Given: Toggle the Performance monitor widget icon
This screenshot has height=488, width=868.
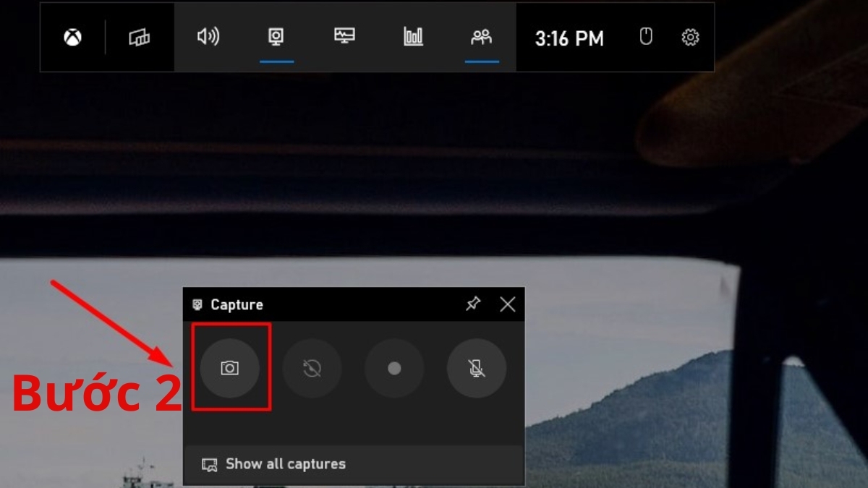Looking at the screenshot, I should (344, 36).
